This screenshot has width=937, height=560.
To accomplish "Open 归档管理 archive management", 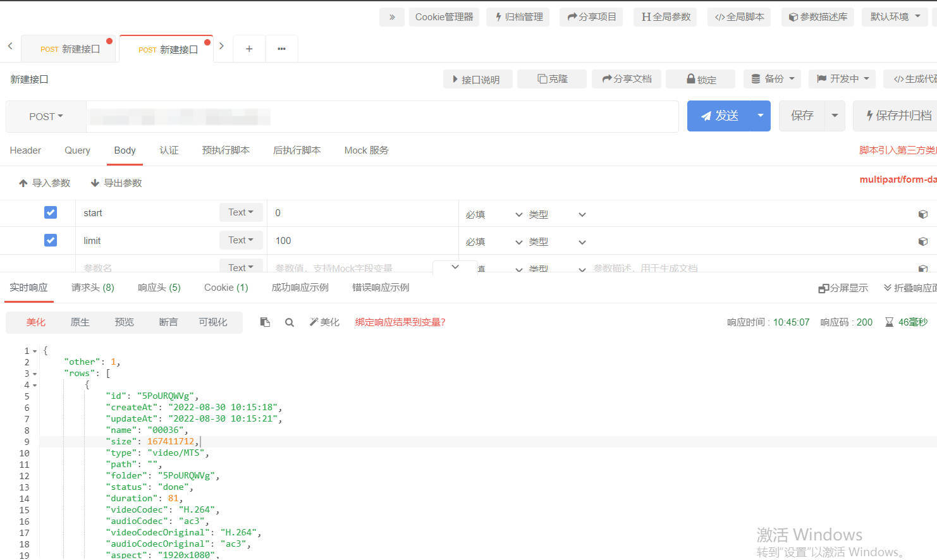I will point(518,17).
